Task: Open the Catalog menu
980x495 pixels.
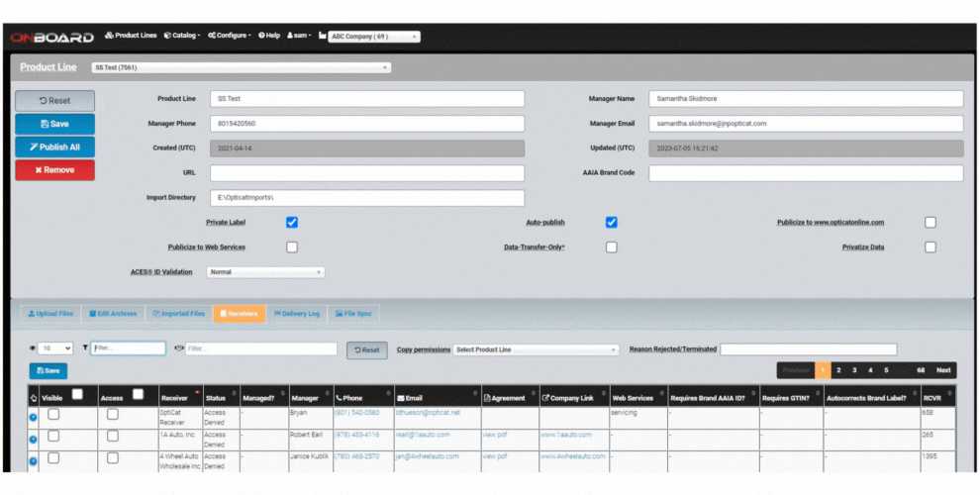Action: point(181,36)
